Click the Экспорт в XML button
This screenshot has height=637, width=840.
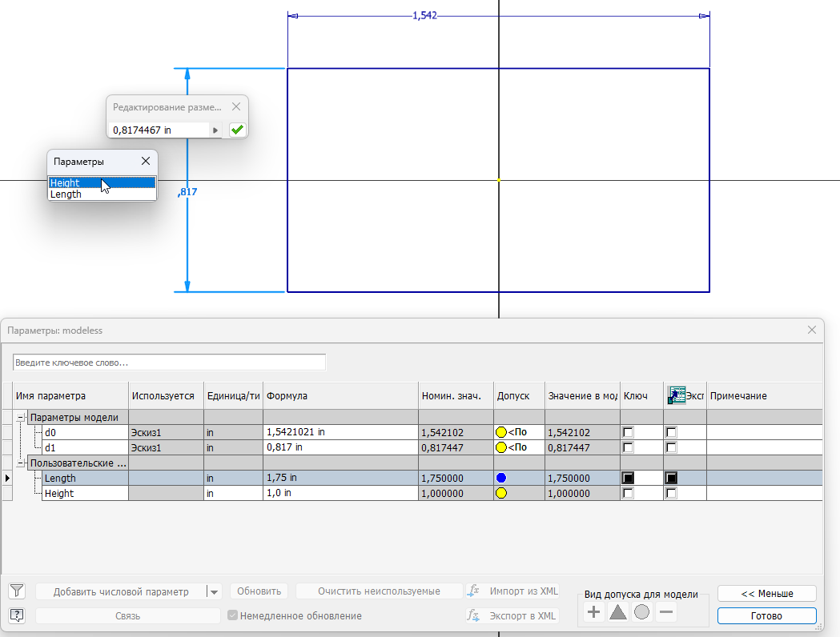(512, 615)
